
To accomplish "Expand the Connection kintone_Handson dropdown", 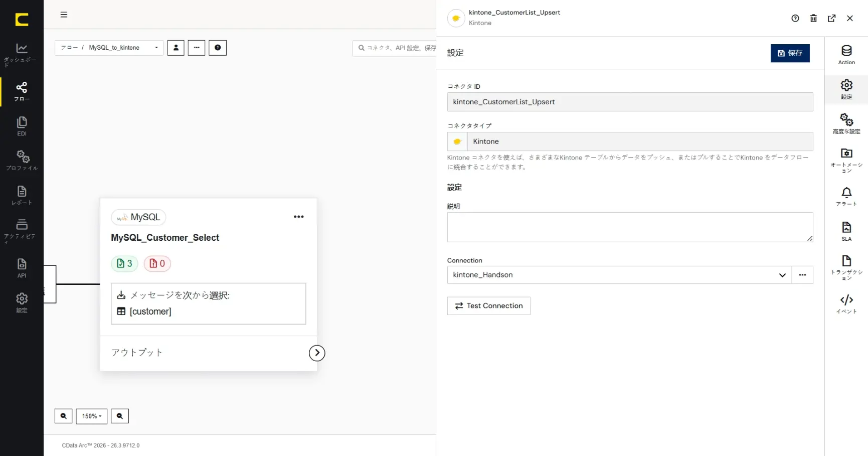I will click(x=619, y=275).
